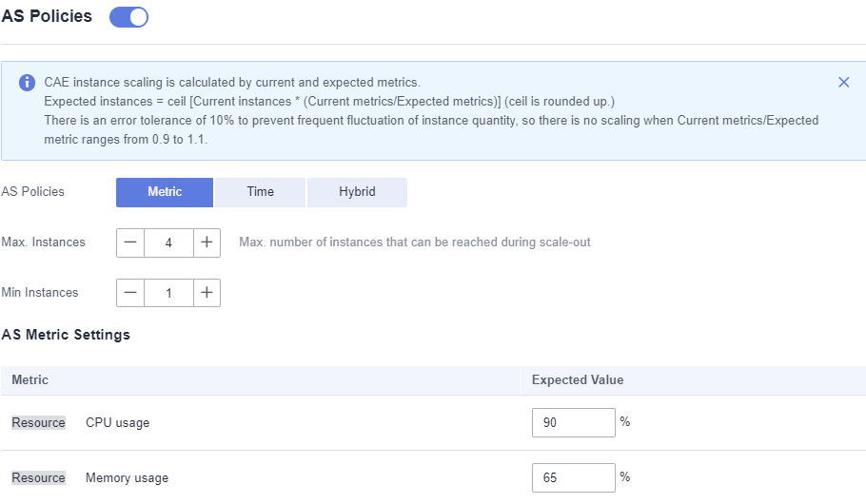Decrease Min Instances with minus button

[x=130, y=293]
